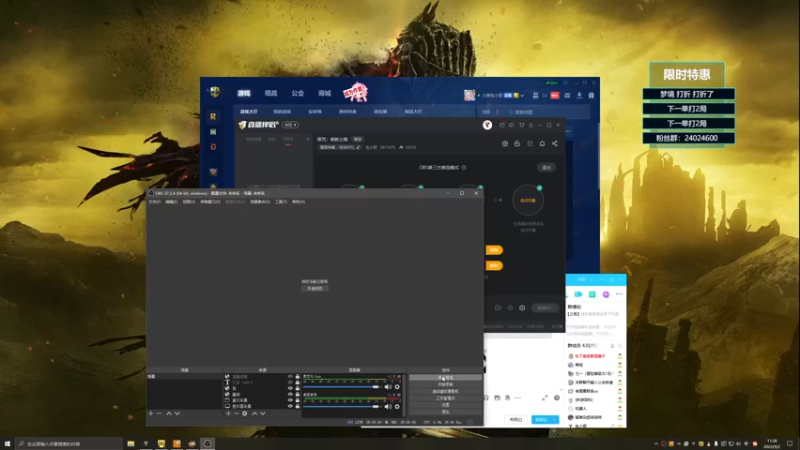Click 启动虚拟摄像机 in OBS controls

click(445, 391)
